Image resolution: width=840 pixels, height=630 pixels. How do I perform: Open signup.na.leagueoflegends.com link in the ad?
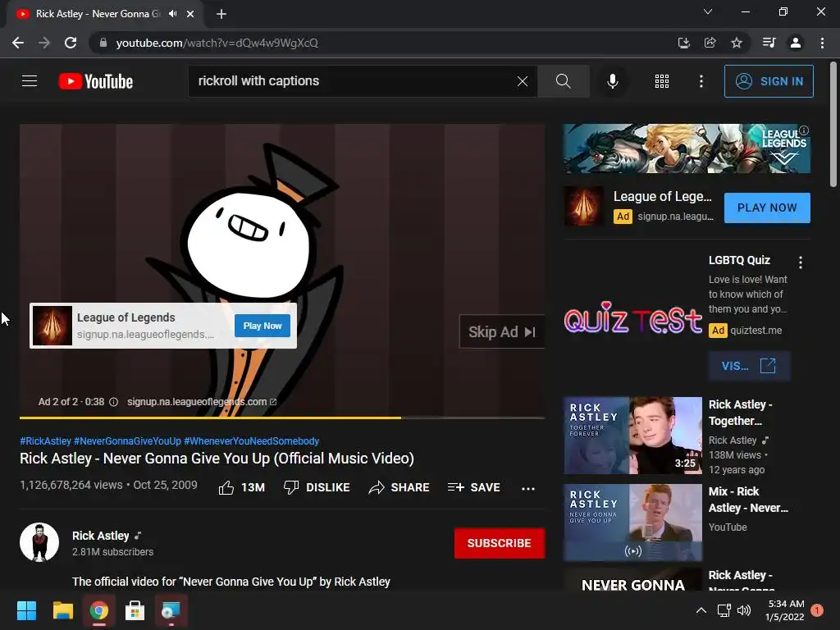pos(202,402)
